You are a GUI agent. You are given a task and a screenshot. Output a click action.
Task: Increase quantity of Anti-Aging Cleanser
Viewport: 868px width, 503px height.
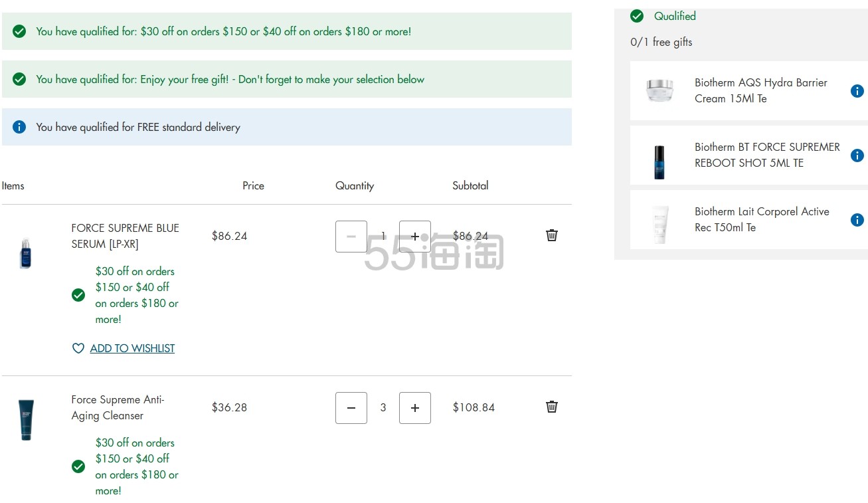[x=415, y=408]
